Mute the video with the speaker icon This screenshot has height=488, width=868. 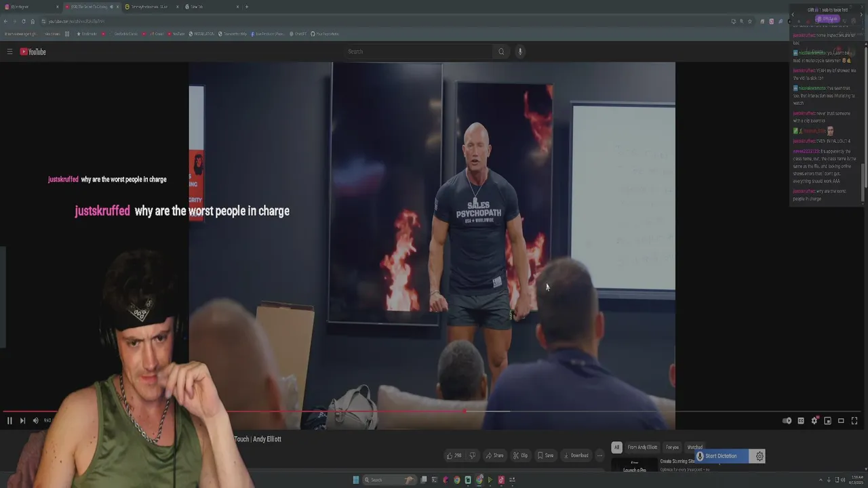pyautogui.click(x=36, y=421)
